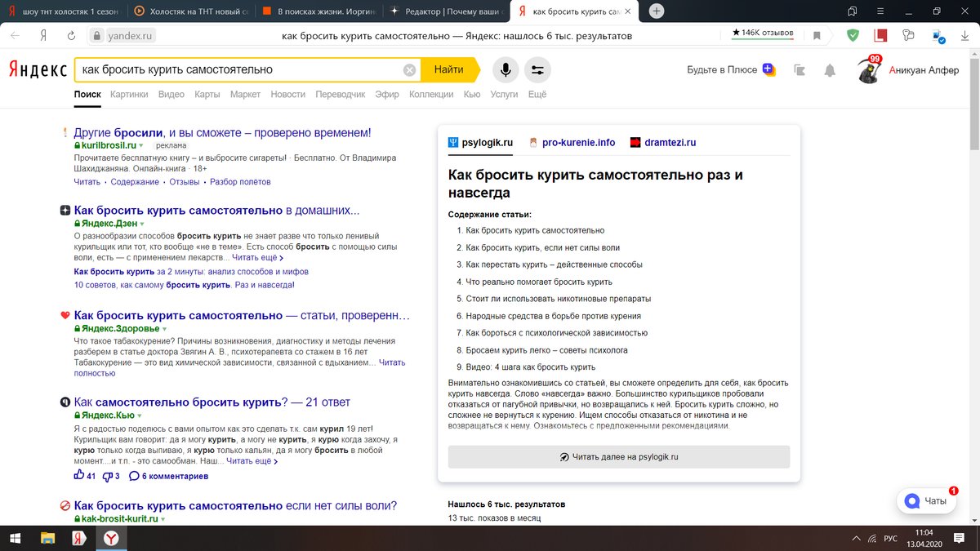This screenshot has width=980, height=551.
Task: Expand the kak-brosit-kurit.ru dropdown arrow
Action: click(x=163, y=519)
